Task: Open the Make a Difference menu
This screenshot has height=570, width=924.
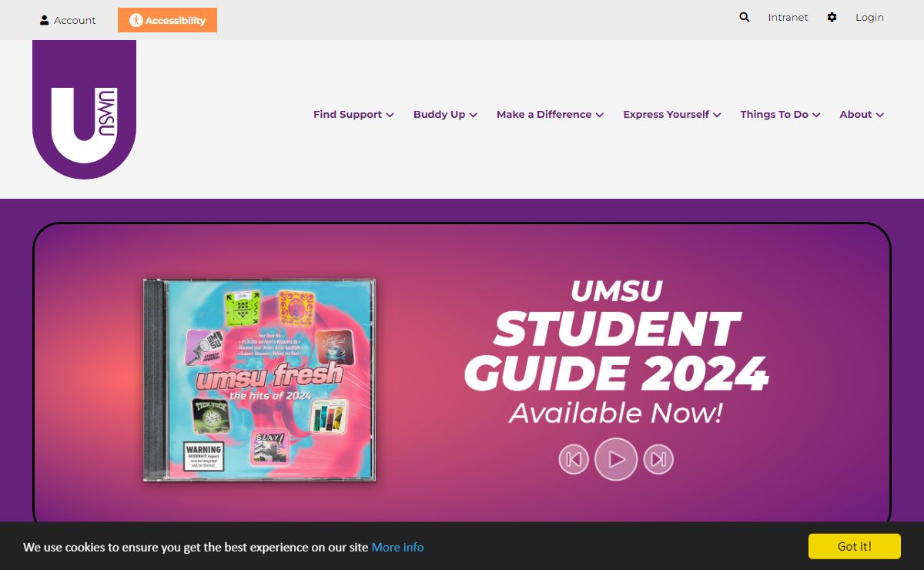Action: (550, 114)
